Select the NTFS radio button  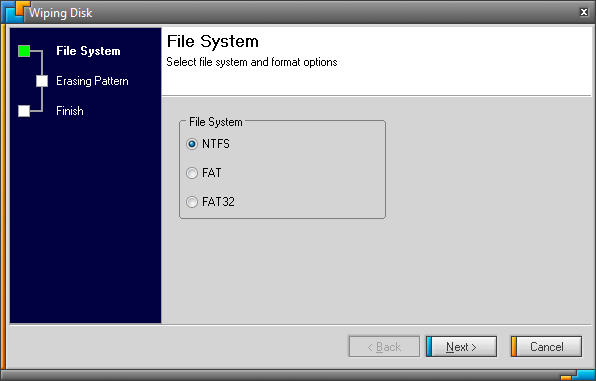click(192, 144)
